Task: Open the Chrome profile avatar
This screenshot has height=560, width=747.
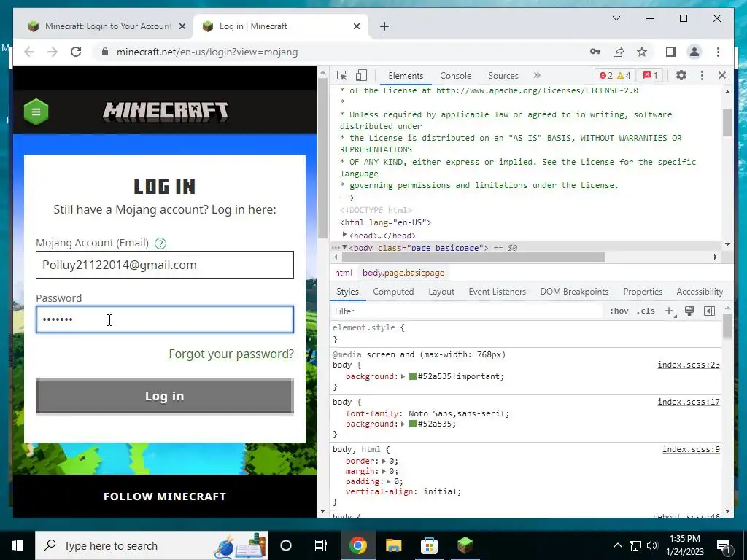Action: click(694, 52)
